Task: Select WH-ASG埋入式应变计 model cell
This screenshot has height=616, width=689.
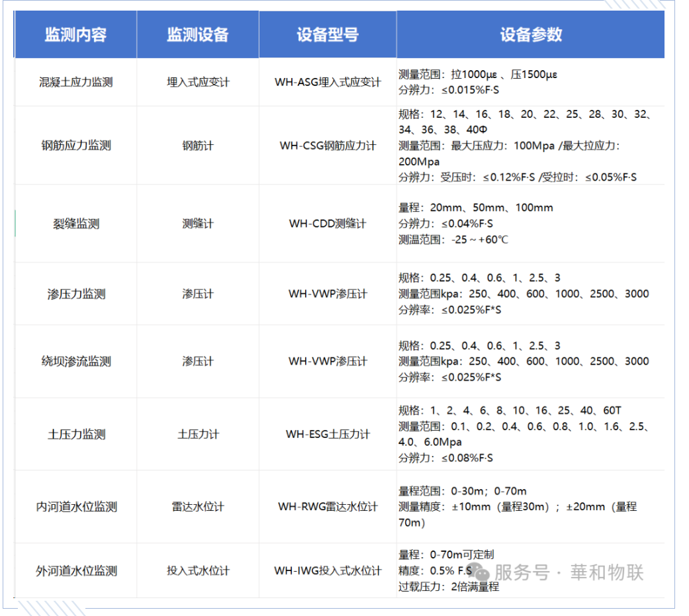Action: (328, 82)
